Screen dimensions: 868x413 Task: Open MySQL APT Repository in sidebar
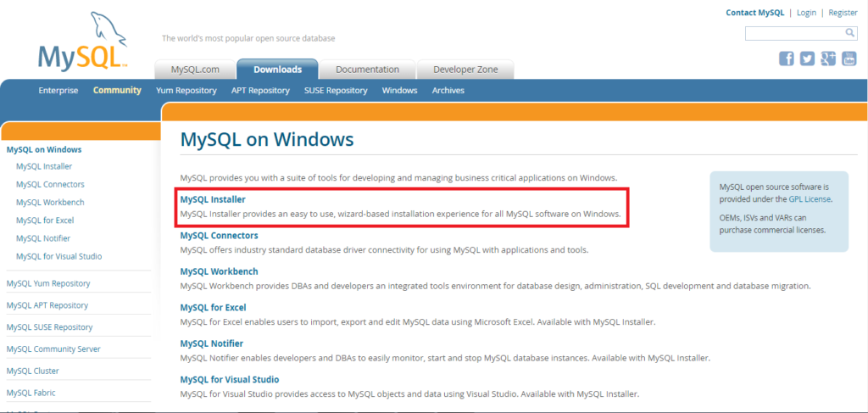[x=47, y=305]
